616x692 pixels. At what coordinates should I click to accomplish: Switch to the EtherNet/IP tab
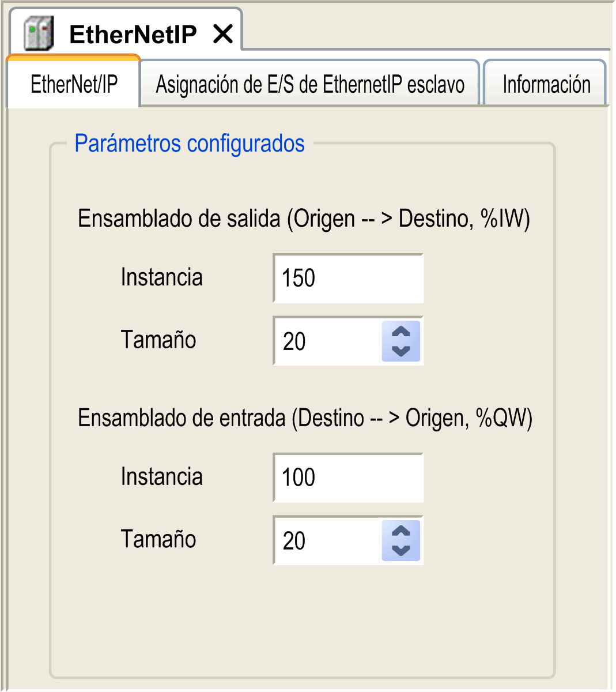click(x=74, y=85)
